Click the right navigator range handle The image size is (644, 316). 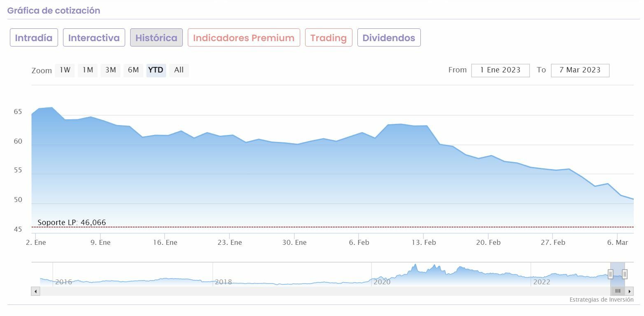point(625,274)
